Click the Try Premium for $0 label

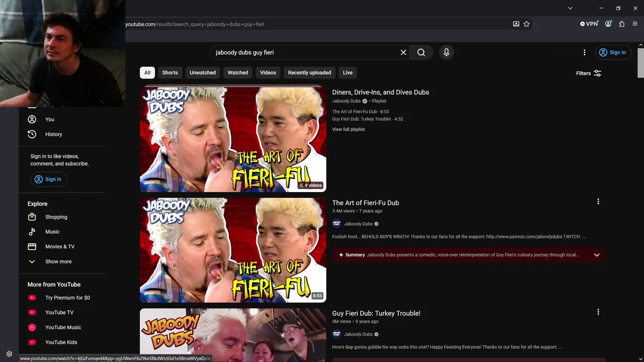67,298
